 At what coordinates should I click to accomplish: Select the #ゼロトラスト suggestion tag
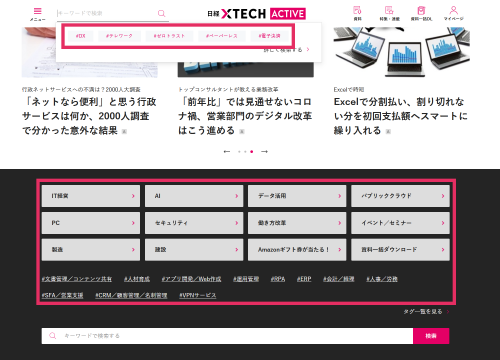(x=169, y=36)
